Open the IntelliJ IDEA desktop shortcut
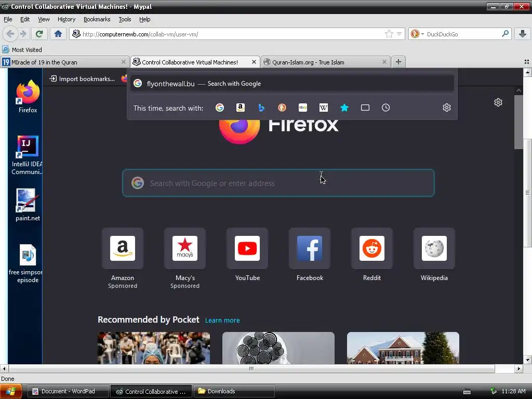The height and width of the screenshot is (399, 532). (x=27, y=155)
